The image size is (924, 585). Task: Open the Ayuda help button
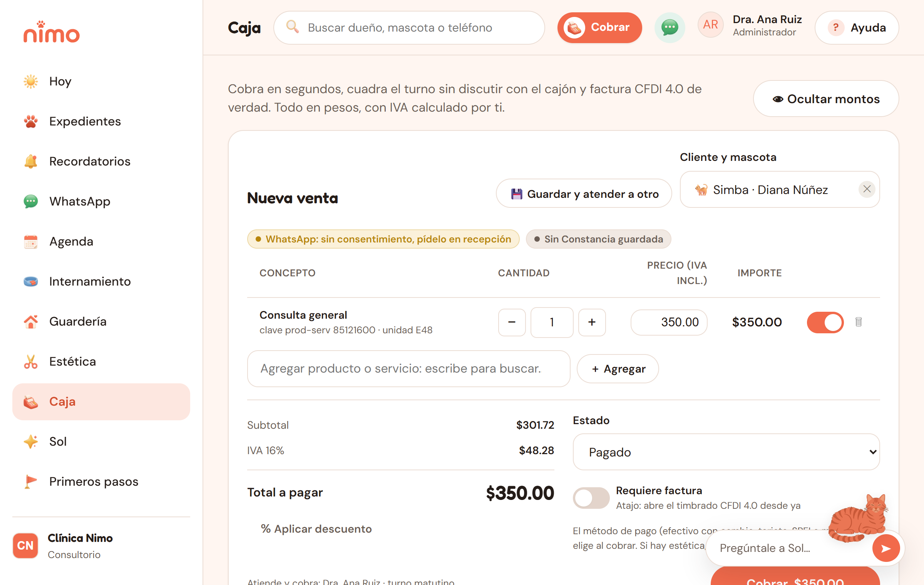click(x=857, y=28)
